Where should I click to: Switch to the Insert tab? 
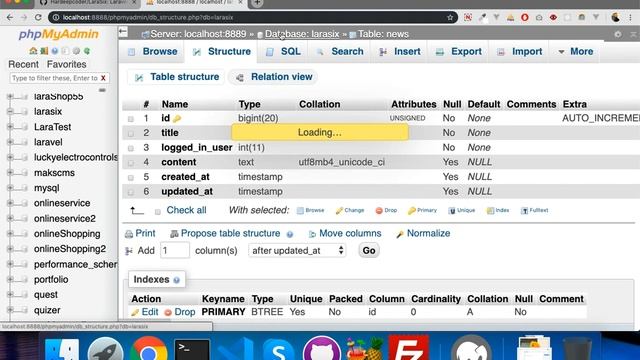tap(400, 51)
